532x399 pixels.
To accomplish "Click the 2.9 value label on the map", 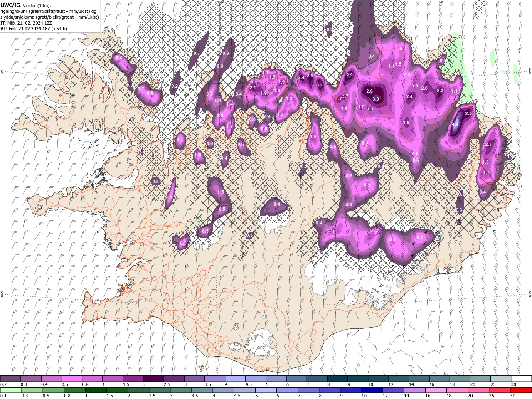I will point(350,75).
